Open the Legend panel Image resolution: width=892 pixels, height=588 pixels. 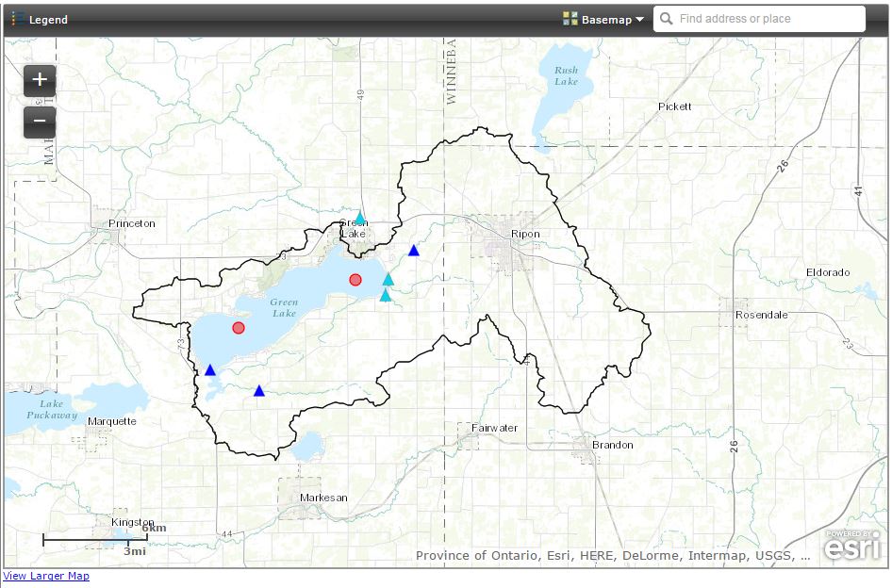[47, 20]
